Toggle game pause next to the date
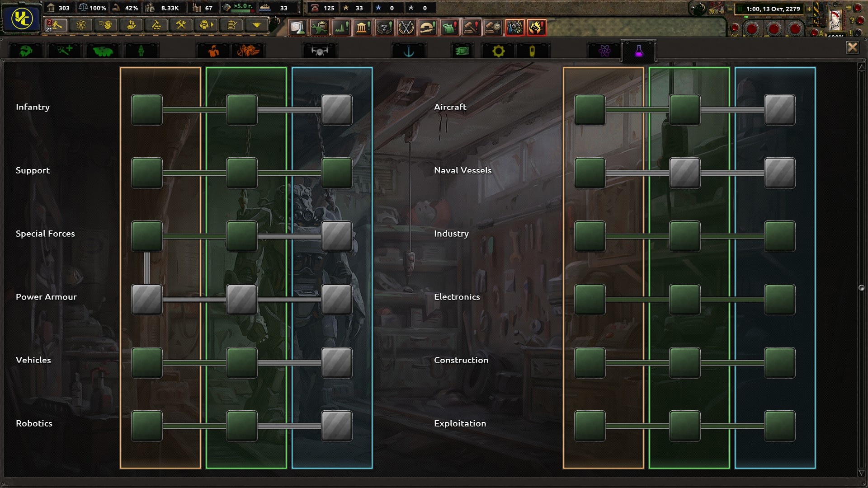The image size is (868, 488). (740, 9)
